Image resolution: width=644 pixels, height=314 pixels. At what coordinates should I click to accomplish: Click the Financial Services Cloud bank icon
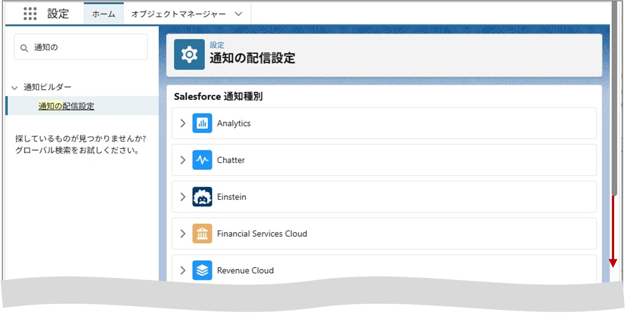pos(202,233)
